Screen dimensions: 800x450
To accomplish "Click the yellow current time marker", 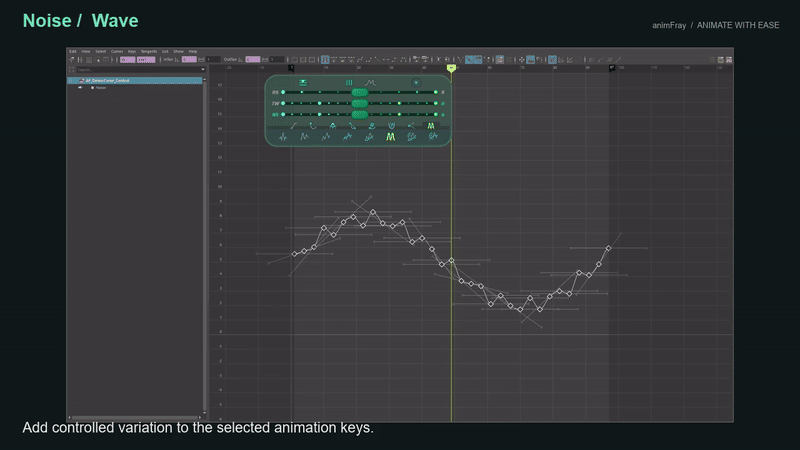I will coord(452,67).
